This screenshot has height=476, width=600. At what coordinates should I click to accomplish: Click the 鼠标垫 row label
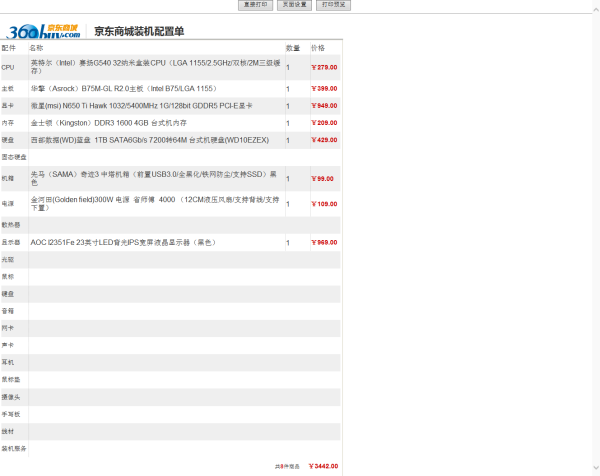(11, 380)
